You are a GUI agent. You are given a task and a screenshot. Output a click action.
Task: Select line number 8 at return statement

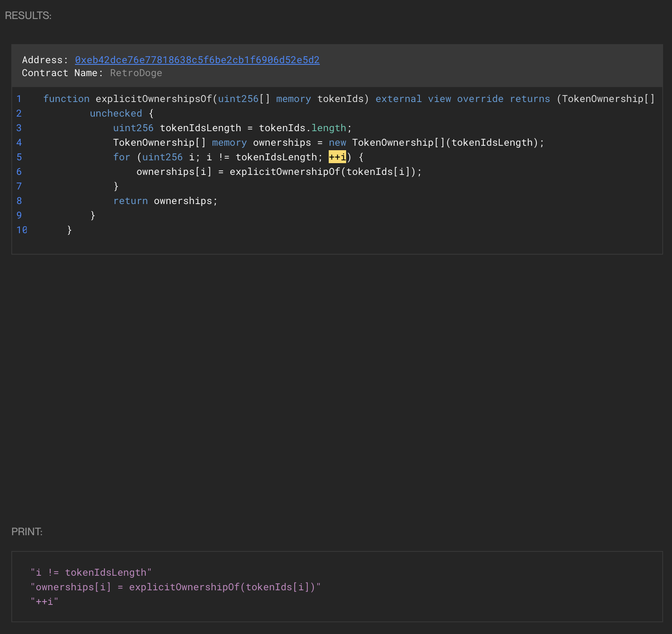pyautogui.click(x=19, y=201)
